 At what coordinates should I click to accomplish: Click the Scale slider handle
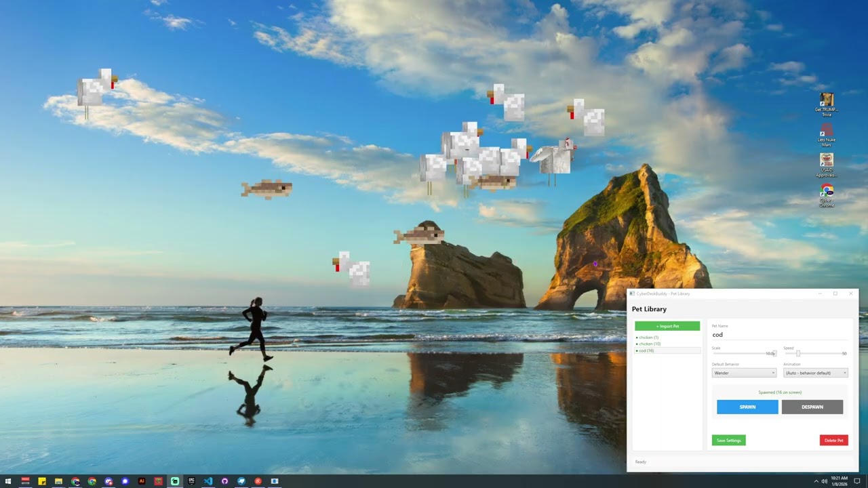pos(774,353)
